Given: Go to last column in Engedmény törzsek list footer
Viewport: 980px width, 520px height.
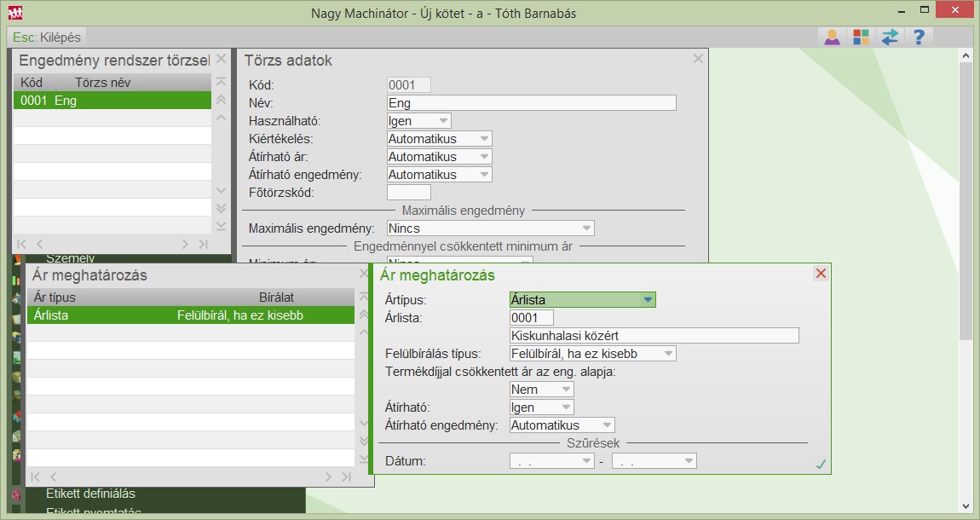Looking at the screenshot, I should [x=203, y=244].
